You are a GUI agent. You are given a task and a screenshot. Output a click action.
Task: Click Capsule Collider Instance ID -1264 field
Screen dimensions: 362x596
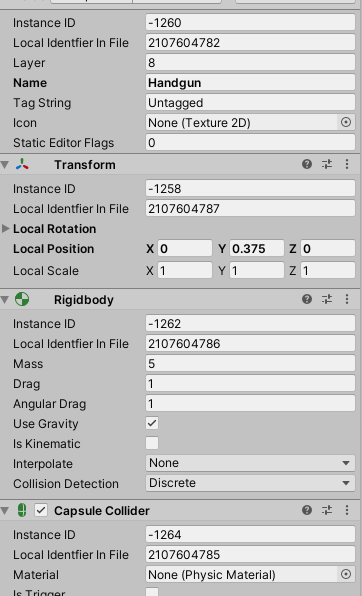point(250,534)
